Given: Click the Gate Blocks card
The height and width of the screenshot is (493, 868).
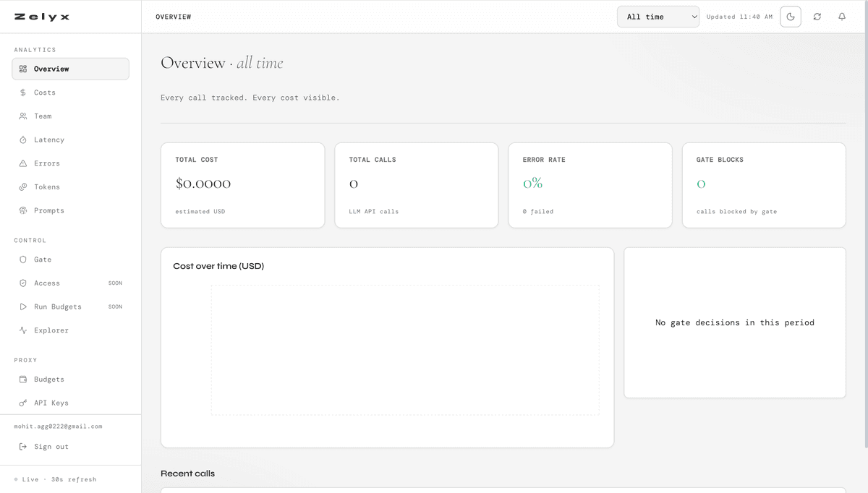Looking at the screenshot, I should pos(764,185).
